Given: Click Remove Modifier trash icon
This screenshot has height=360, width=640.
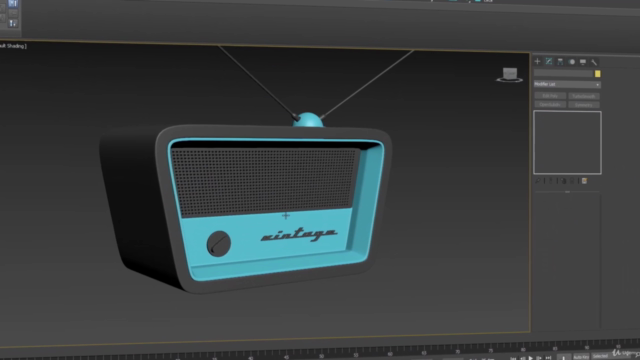Looking at the screenshot, I should (x=572, y=181).
